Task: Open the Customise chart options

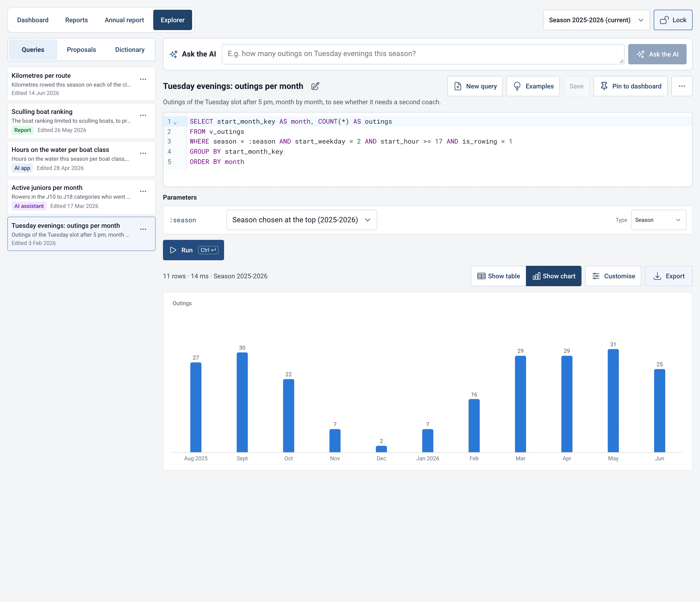Action: (613, 276)
